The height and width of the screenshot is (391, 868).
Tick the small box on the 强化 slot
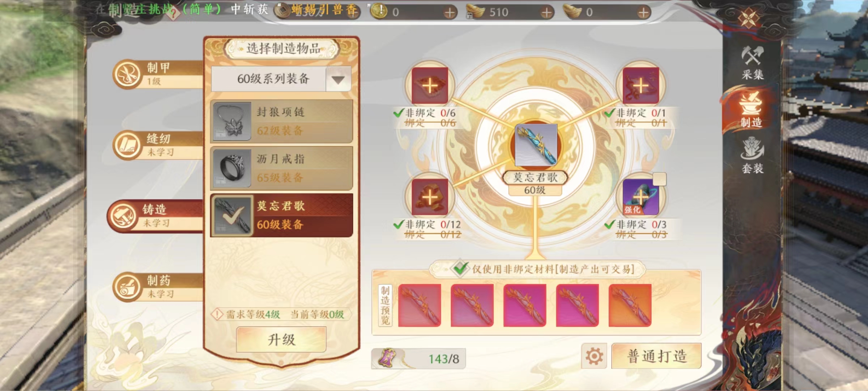coord(659,179)
